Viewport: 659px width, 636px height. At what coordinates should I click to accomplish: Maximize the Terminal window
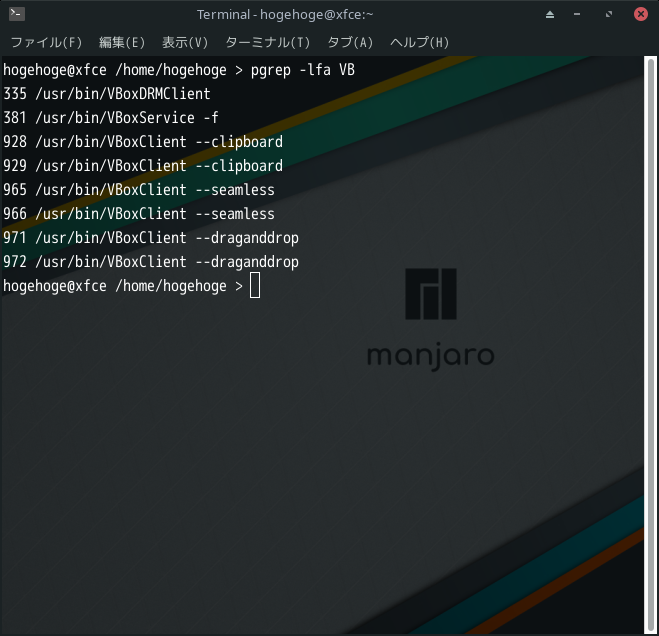609,15
